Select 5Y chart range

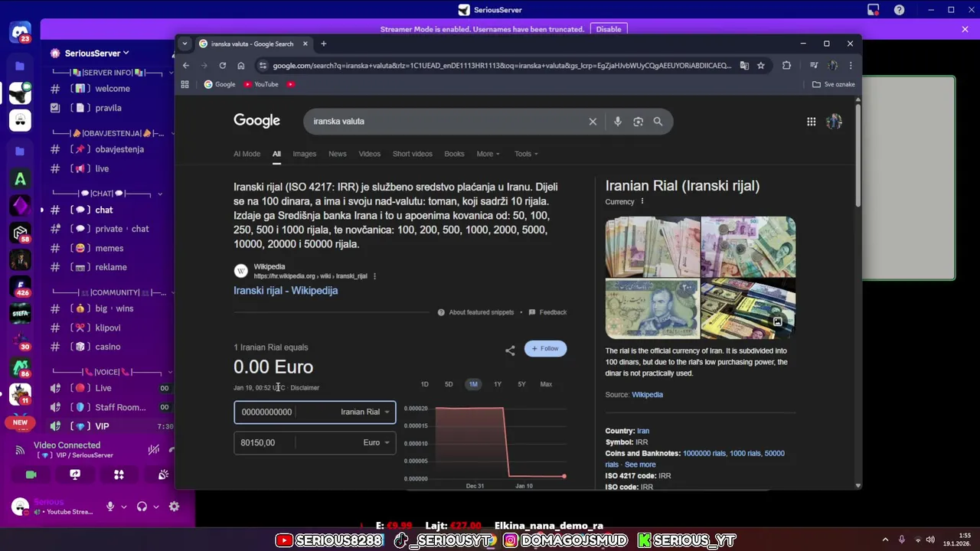[x=521, y=384]
